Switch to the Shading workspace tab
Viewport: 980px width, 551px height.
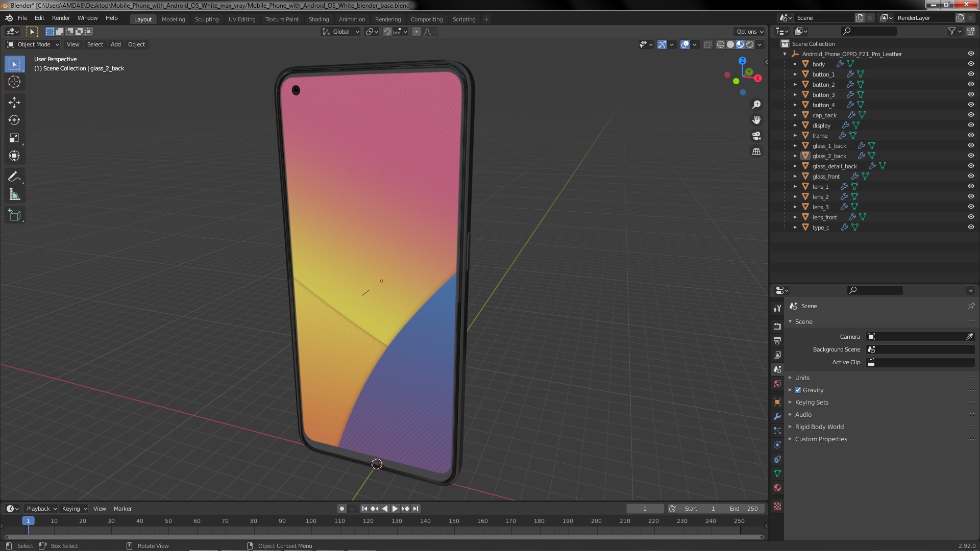(x=318, y=19)
